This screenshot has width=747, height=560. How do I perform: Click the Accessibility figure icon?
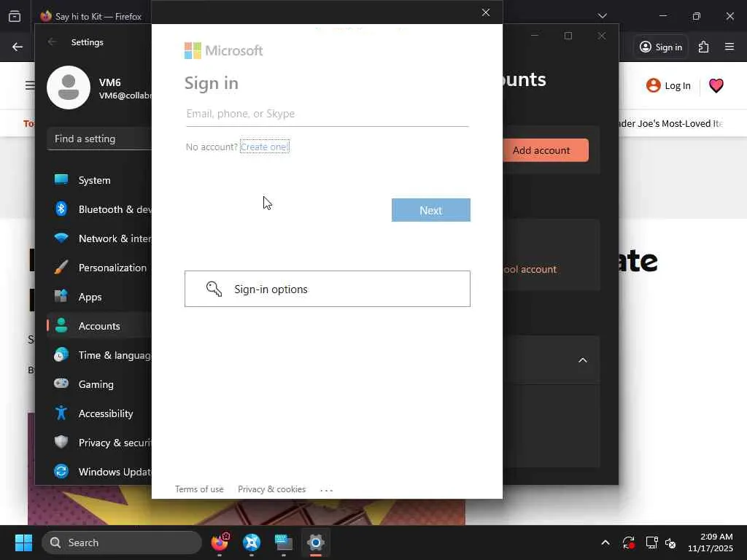(x=61, y=413)
